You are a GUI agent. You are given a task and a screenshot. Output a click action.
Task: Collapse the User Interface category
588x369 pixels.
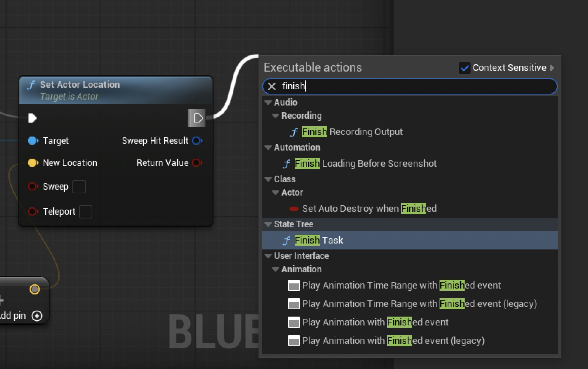(269, 256)
